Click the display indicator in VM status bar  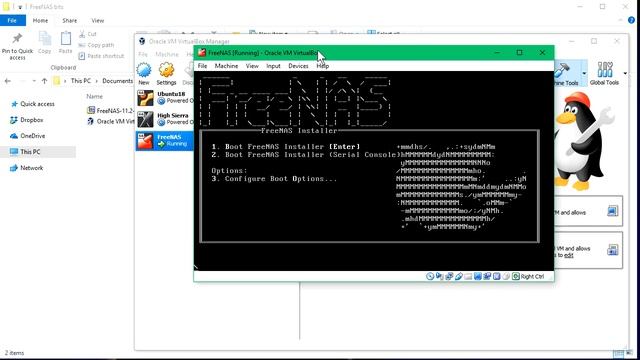point(478,276)
